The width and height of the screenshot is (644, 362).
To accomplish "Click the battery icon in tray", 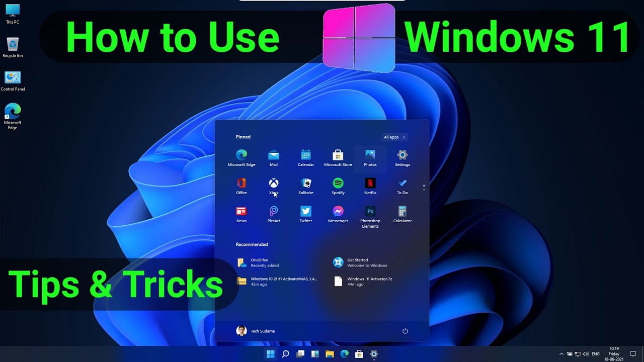I will (570, 354).
